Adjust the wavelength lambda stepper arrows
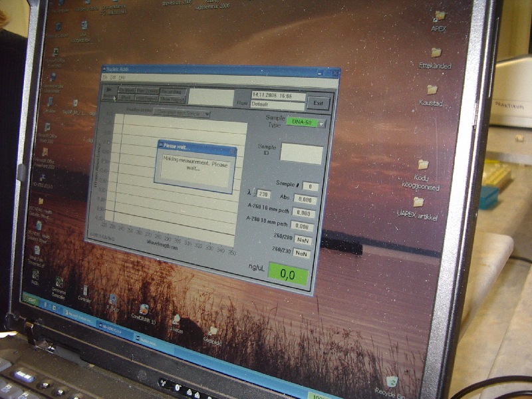The width and height of the screenshot is (532, 399). click(x=255, y=194)
